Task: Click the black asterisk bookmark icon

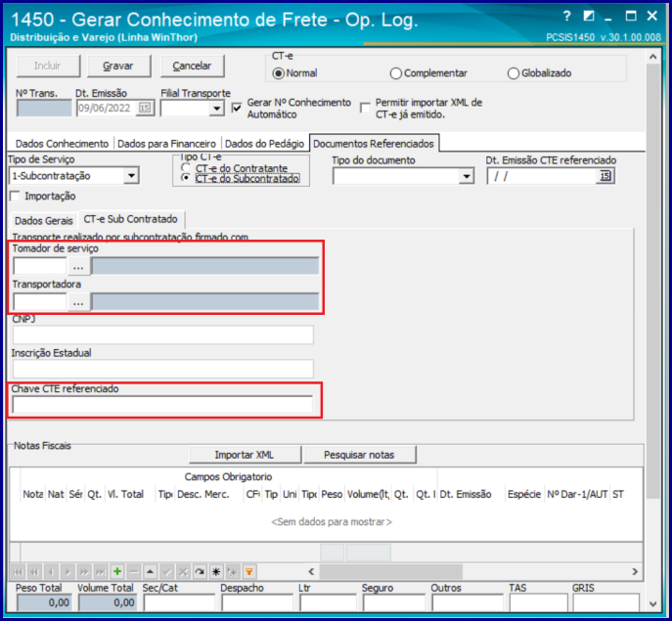Action: (x=216, y=571)
